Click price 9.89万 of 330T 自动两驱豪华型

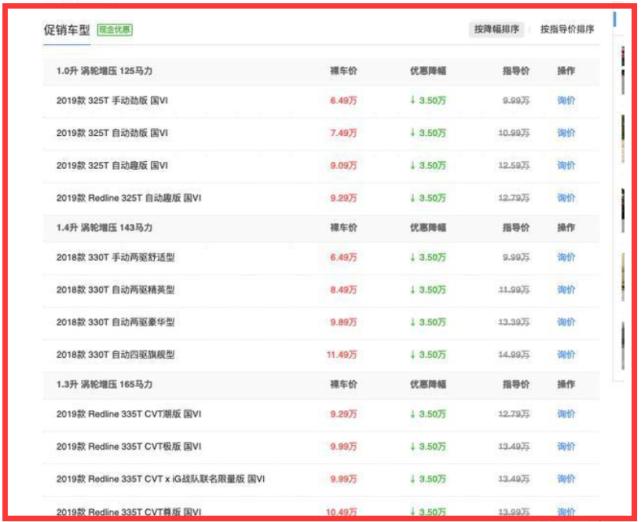point(343,322)
